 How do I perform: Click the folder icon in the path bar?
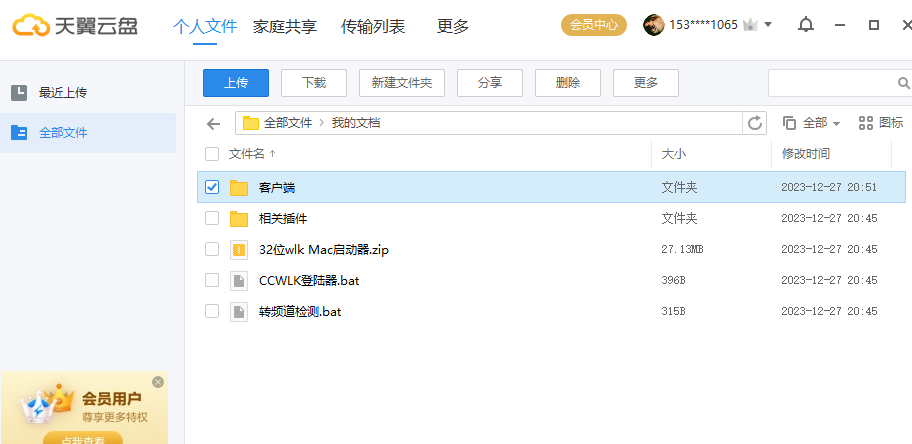point(251,123)
